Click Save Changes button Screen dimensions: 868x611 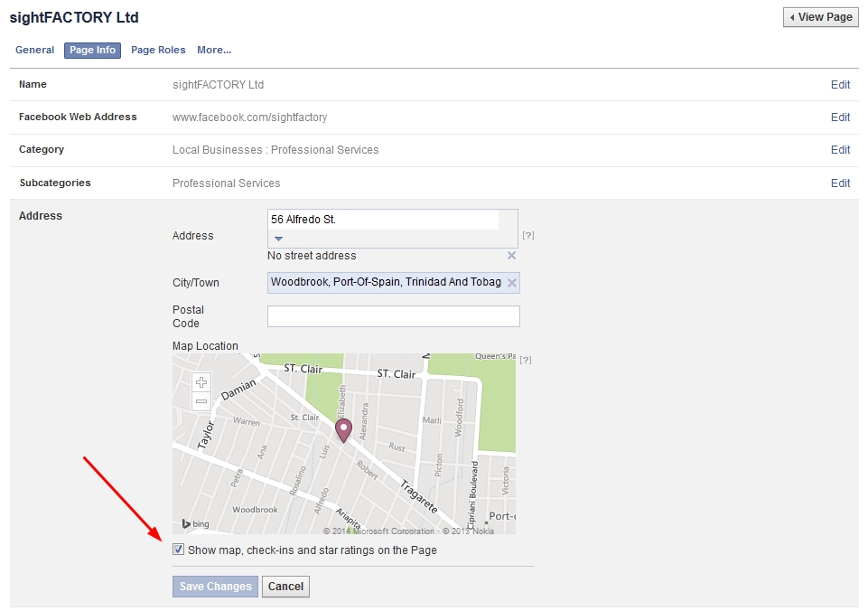pos(215,587)
